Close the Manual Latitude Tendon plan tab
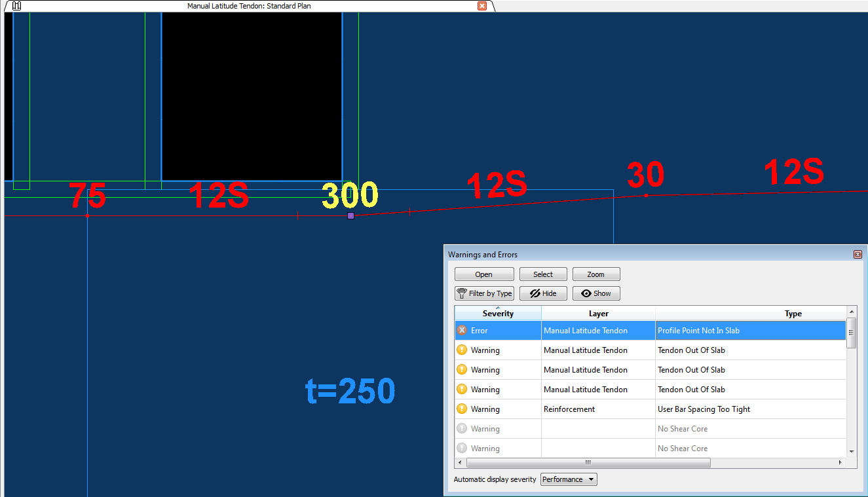868x497 pixels. [x=482, y=6]
